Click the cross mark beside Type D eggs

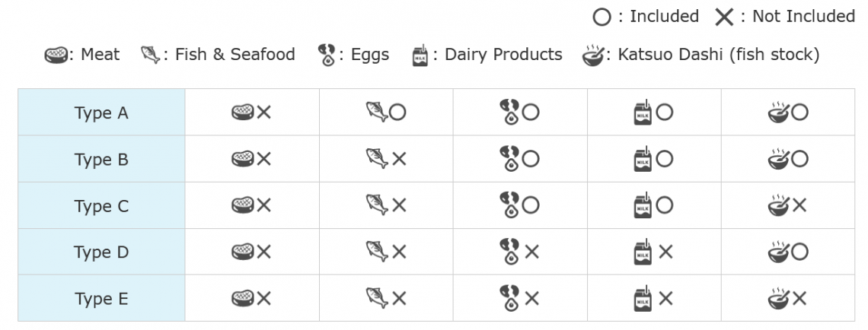point(531,252)
